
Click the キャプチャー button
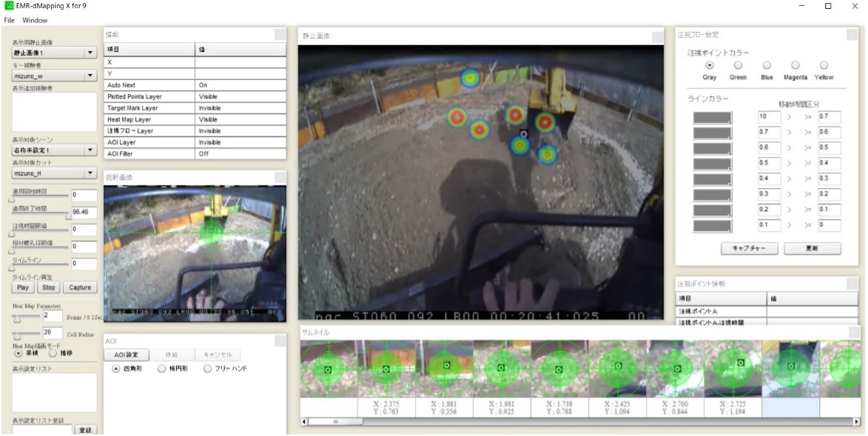[x=749, y=249]
